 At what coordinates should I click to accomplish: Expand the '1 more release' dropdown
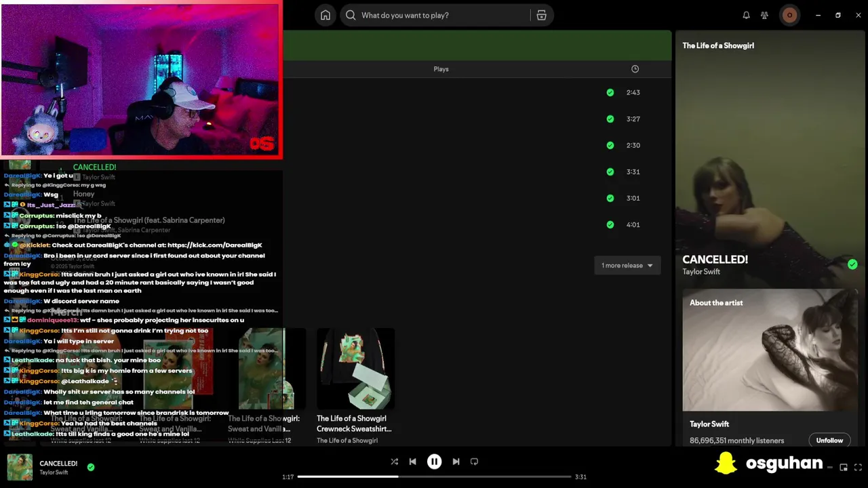coord(627,265)
